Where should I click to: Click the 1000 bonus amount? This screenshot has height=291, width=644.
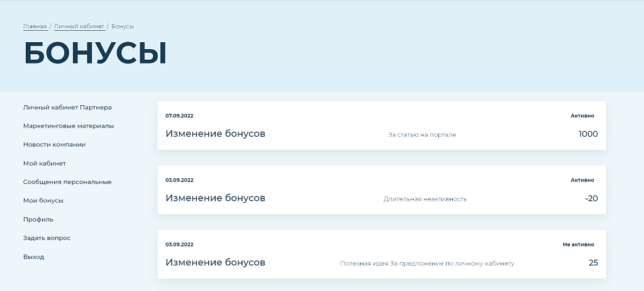[x=588, y=134]
